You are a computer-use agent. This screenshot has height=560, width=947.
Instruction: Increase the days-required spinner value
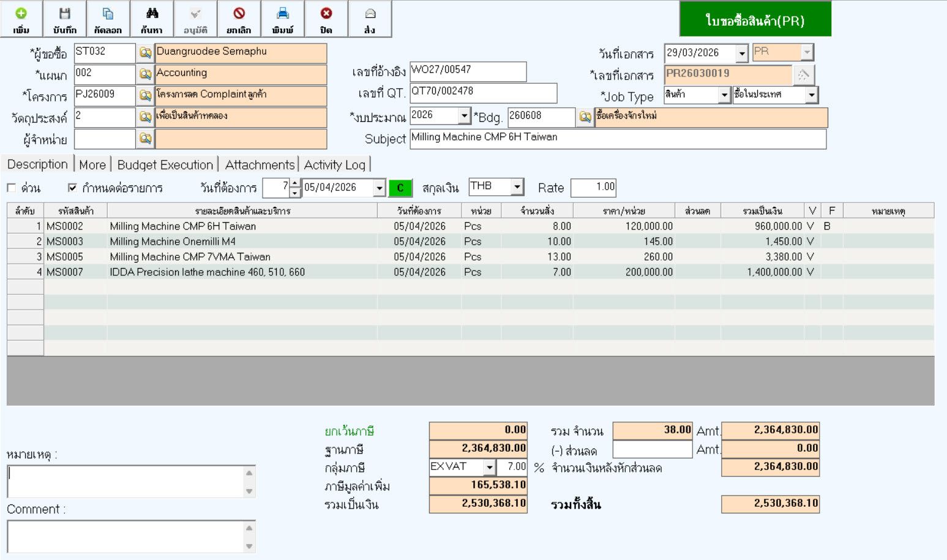(295, 184)
